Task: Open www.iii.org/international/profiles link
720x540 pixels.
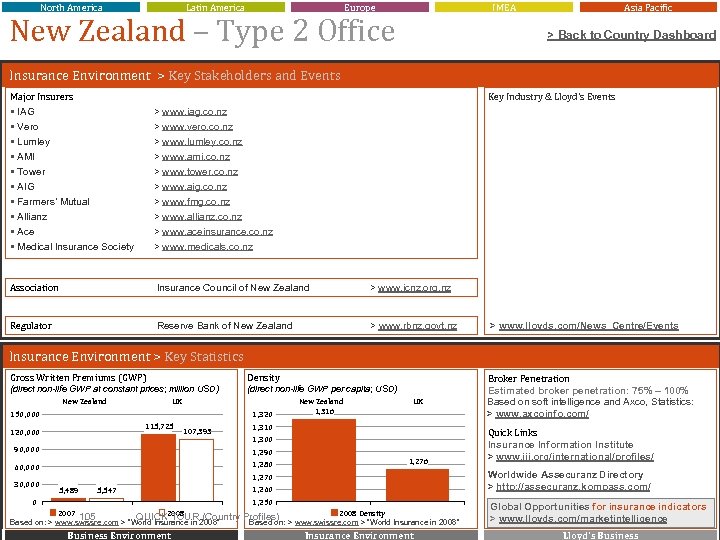Action: point(575,457)
